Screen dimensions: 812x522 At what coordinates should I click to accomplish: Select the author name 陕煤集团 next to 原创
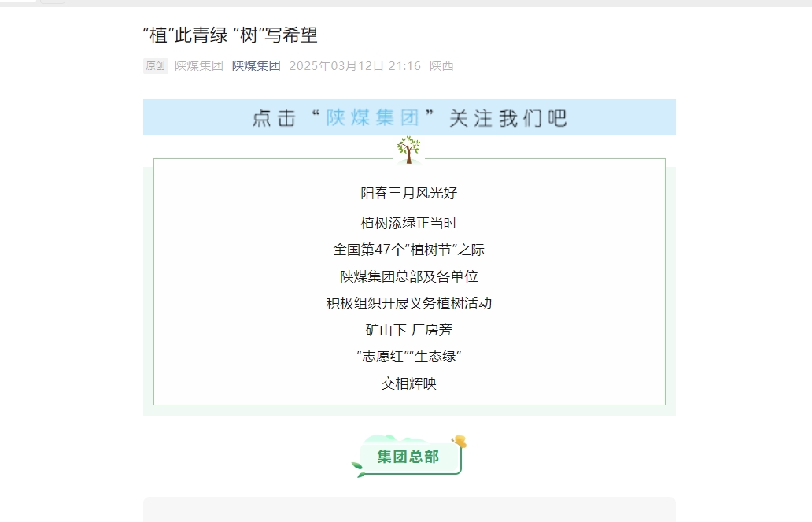click(197, 66)
